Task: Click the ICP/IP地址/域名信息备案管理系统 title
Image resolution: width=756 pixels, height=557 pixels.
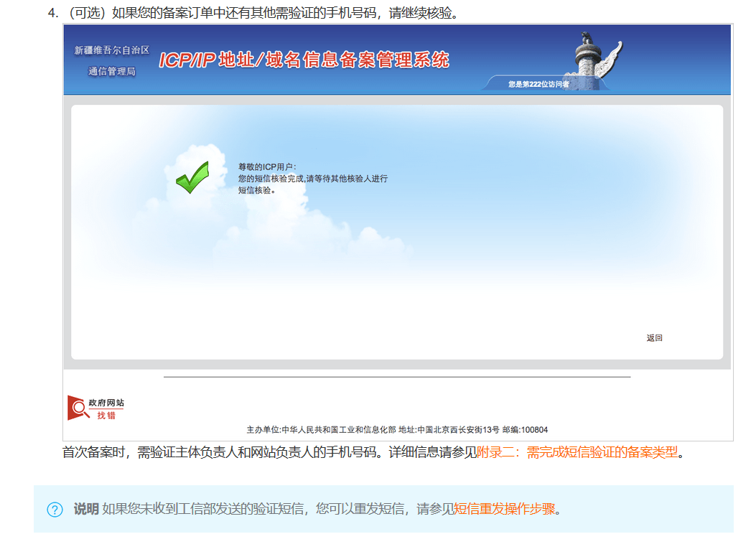Action: click(x=304, y=60)
